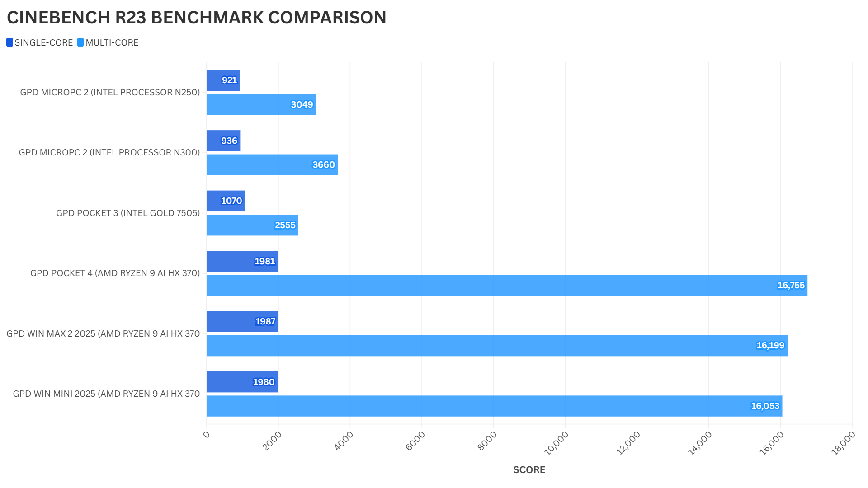
Task: Select the 2555 multi-core bar
Action: point(252,225)
